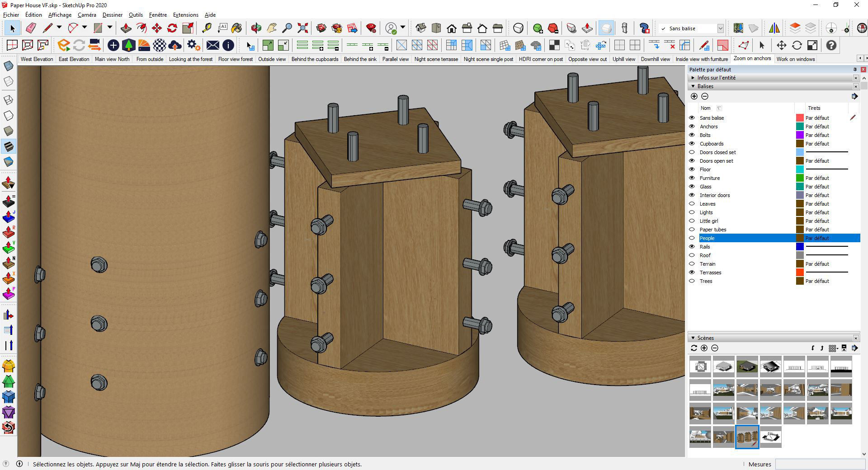Select the Move tool

pyautogui.click(x=157, y=28)
